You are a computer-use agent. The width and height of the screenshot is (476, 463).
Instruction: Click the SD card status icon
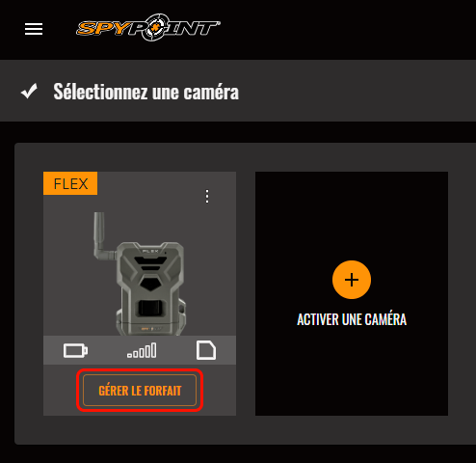[206, 350]
